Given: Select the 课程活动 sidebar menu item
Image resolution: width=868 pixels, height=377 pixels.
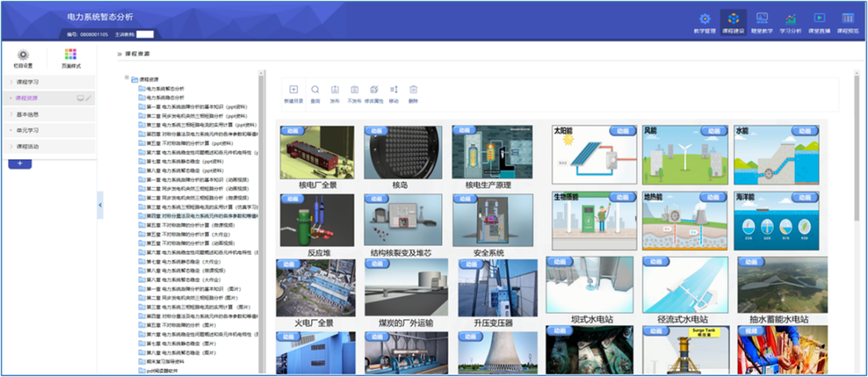Looking at the screenshot, I should pos(29,146).
